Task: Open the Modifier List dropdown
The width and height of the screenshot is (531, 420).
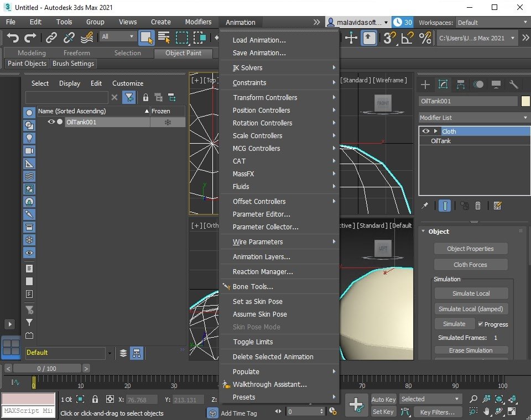Action: click(x=474, y=118)
